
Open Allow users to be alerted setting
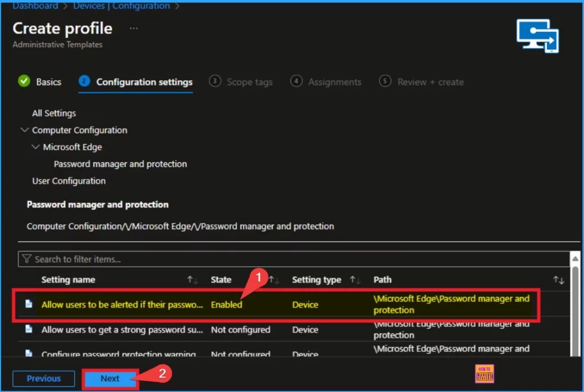pyautogui.click(x=122, y=305)
